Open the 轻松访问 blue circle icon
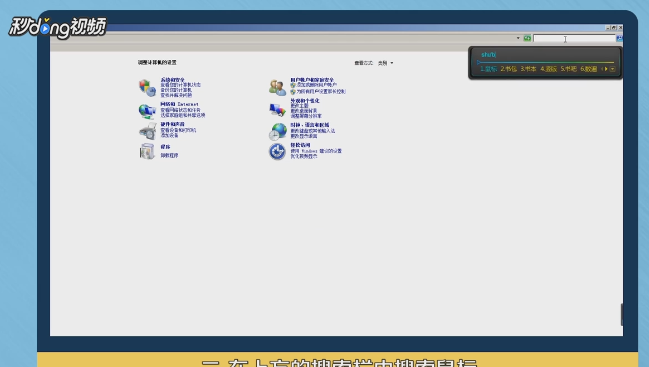The height and width of the screenshot is (367, 649). [277, 151]
